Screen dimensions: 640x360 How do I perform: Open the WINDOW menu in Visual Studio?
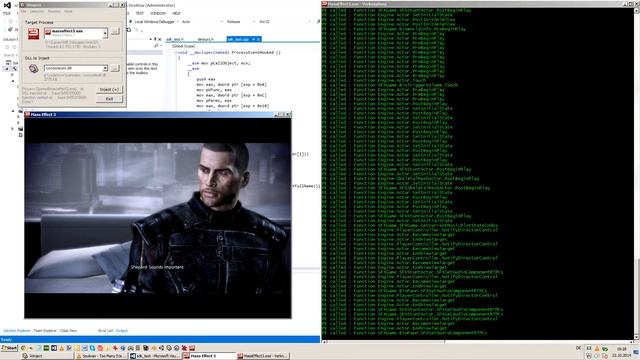point(158,13)
